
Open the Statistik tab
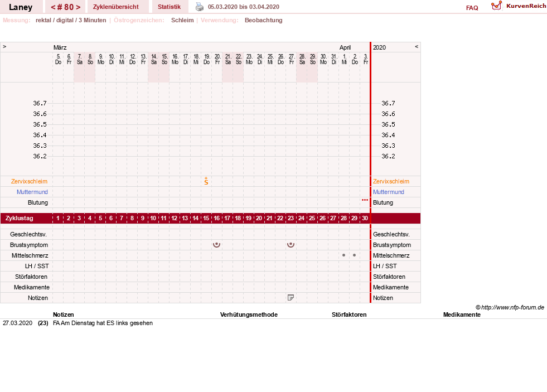(169, 7)
